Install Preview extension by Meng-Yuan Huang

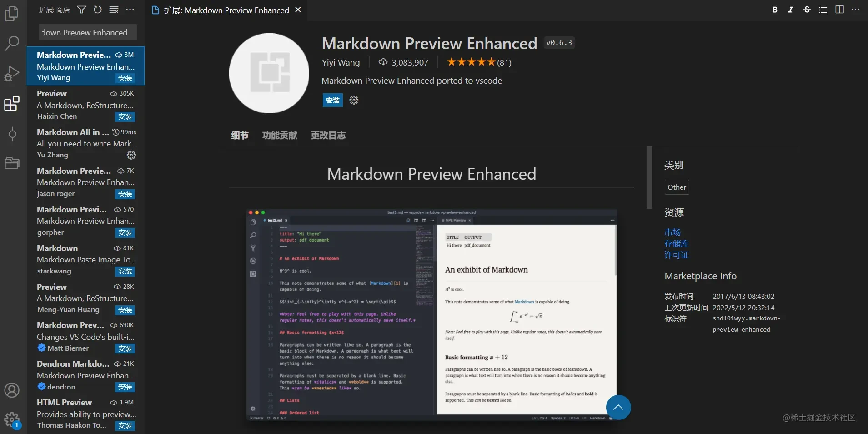125,310
